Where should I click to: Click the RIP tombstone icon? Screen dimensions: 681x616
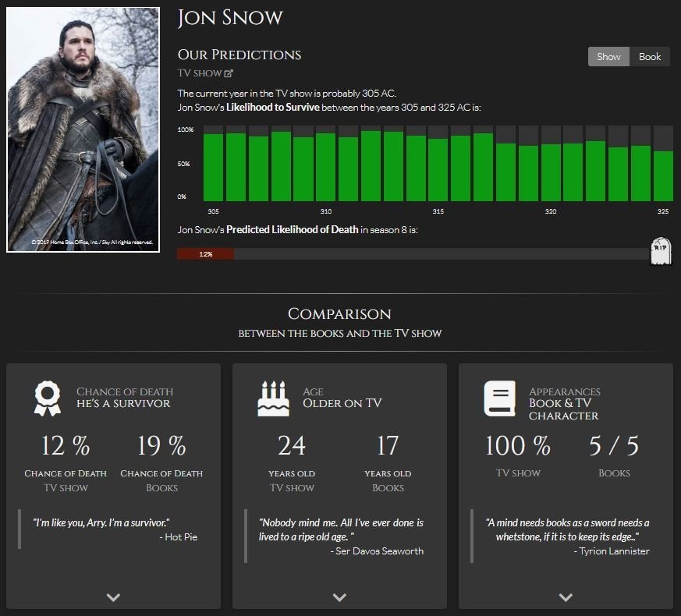pyautogui.click(x=660, y=251)
